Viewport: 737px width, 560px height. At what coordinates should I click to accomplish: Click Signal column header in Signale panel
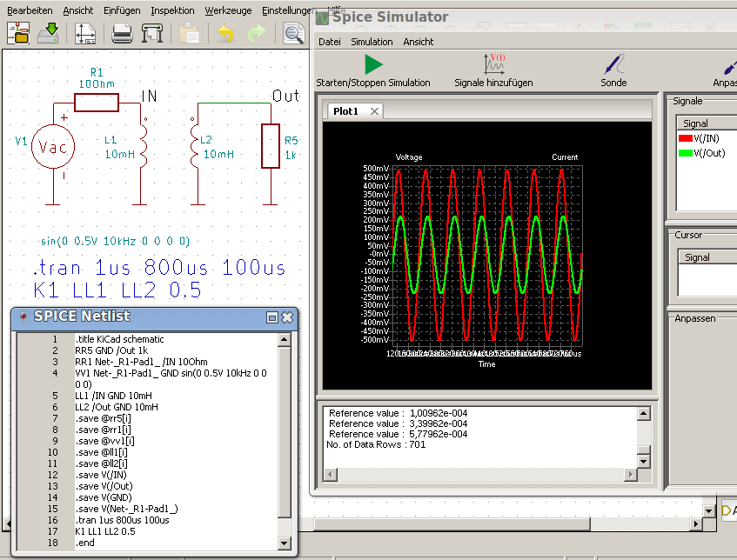(707, 123)
